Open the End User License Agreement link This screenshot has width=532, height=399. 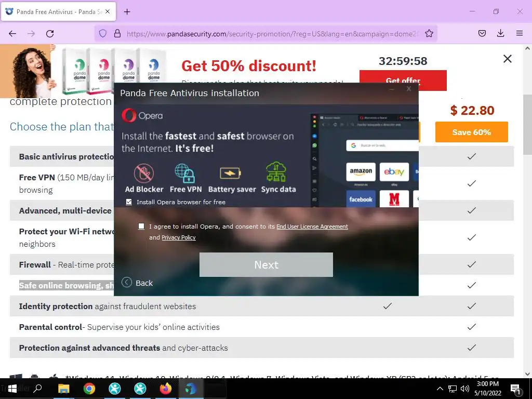pos(312,227)
